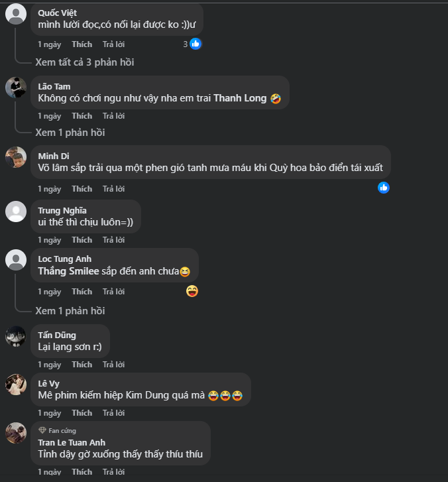
Task: Open the tagged Thanh Long profile link
Action: pyautogui.click(x=240, y=98)
